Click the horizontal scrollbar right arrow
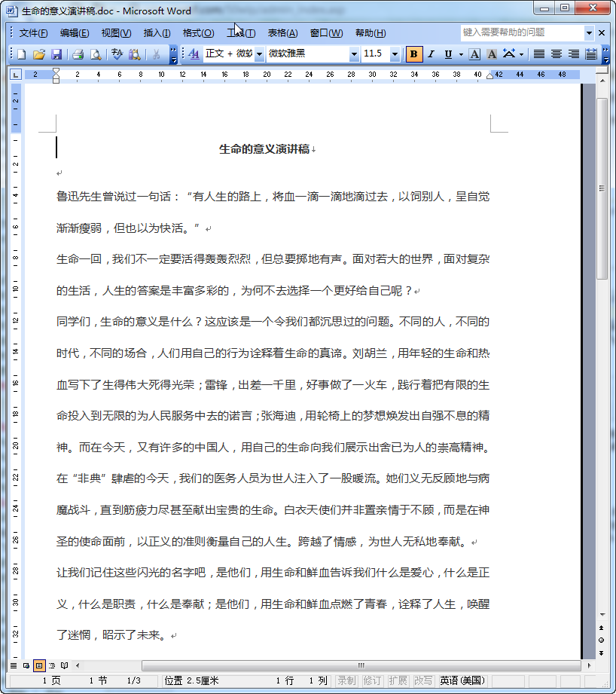Screen dimensions: 616x694 coord(589,665)
